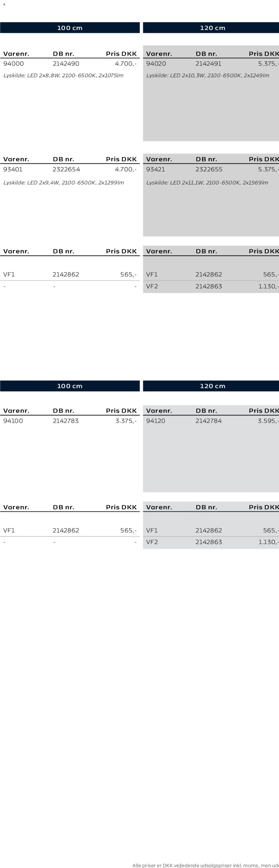Click item number 93401
279x868 pixels.
tap(13, 169)
